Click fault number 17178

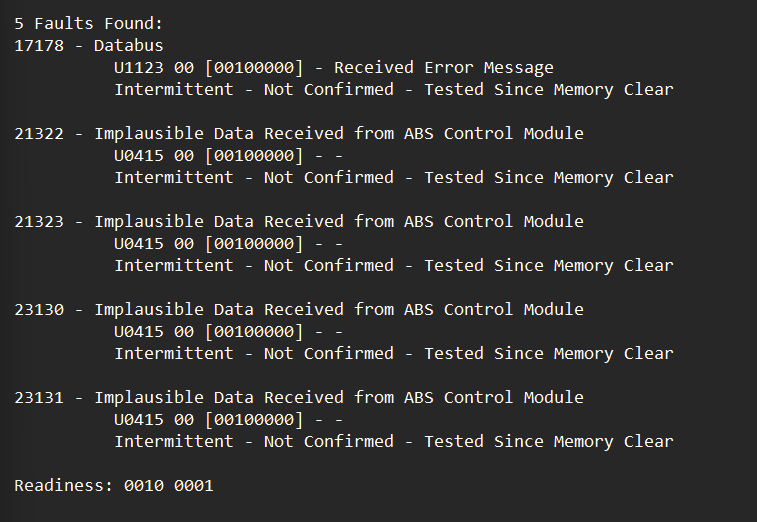(39, 45)
